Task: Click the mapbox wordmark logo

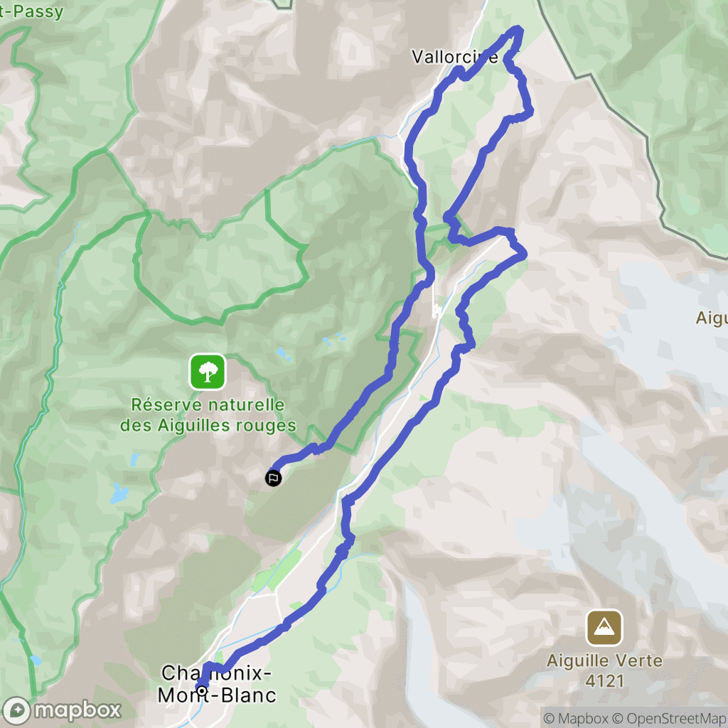Action: point(77,710)
